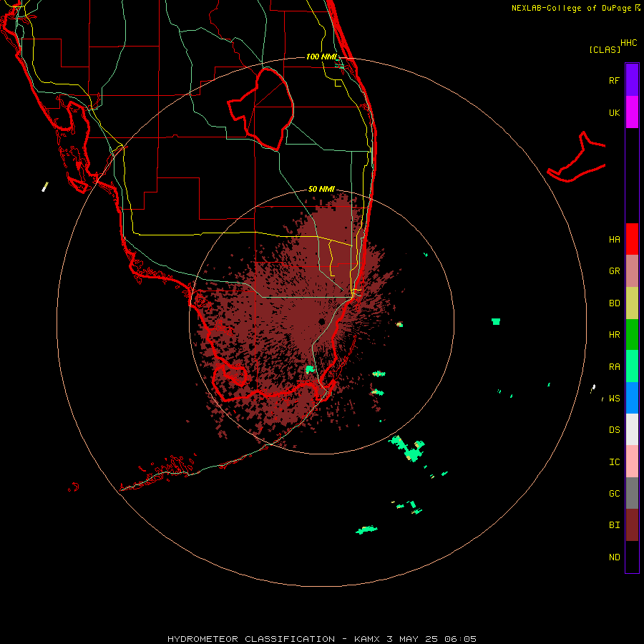Viewport: 644px width, 644px height.
Task: Click the HYDROMETEOR CLASSIFICATION title text
Action: pos(251,639)
